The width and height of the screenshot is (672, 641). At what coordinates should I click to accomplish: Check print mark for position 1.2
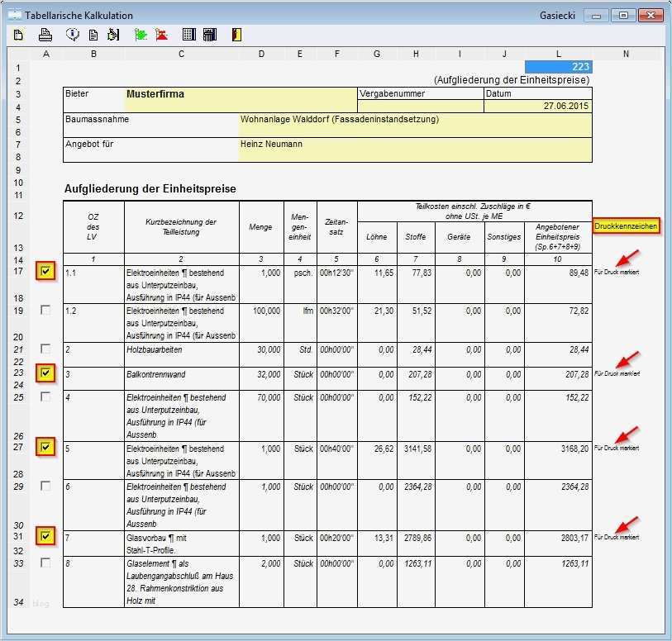(x=45, y=310)
